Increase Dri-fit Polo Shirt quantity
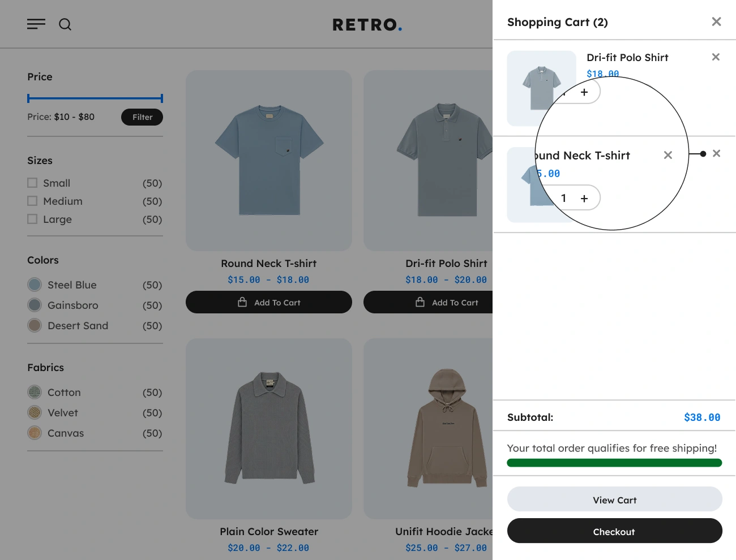Viewport: 736px width, 560px height. point(584,92)
